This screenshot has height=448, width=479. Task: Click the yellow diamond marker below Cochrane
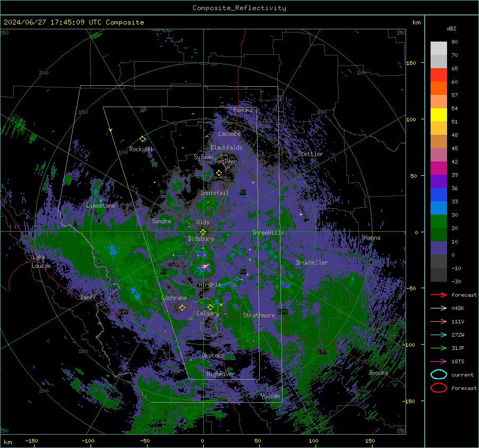[x=182, y=307]
